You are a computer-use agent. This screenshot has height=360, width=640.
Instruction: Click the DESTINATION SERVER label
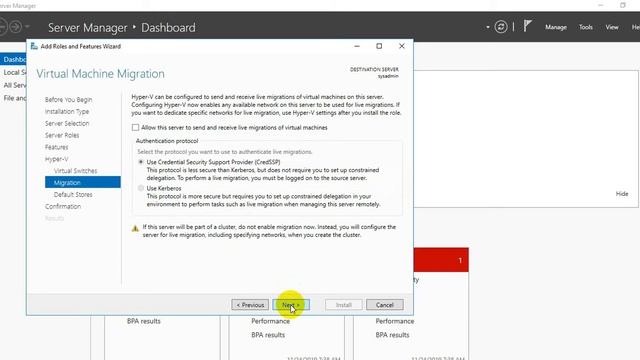(374, 69)
